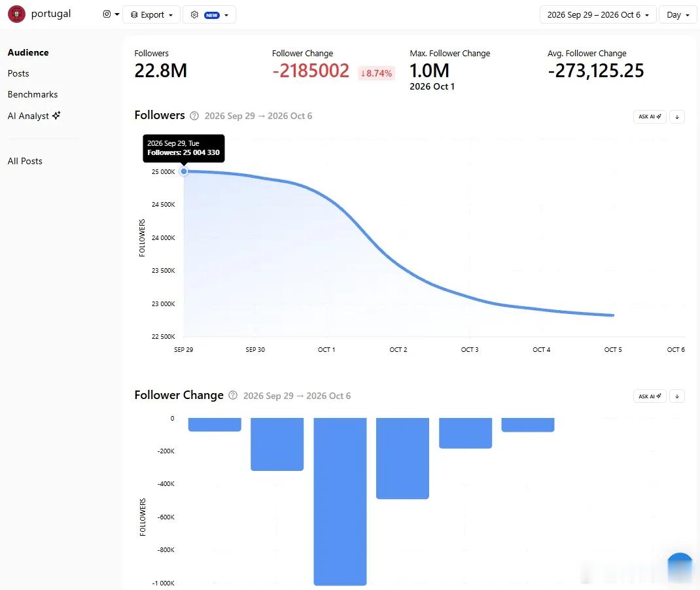700x590 pixels.
Task: Open the Export dropdown
Action: coord(151,15)
